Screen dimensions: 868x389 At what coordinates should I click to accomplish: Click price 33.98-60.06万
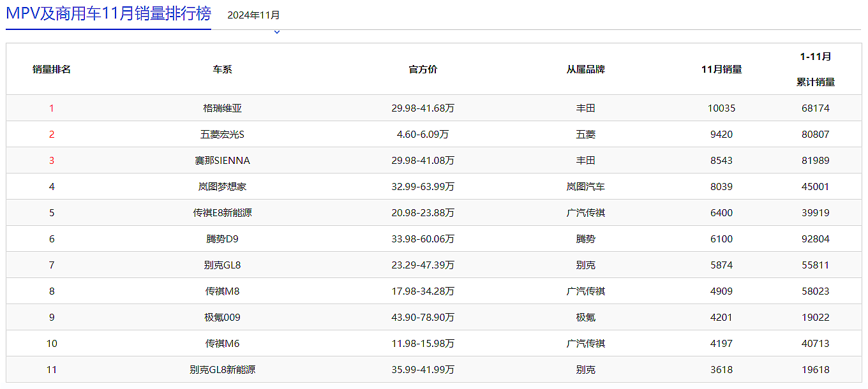click(423, 239)
